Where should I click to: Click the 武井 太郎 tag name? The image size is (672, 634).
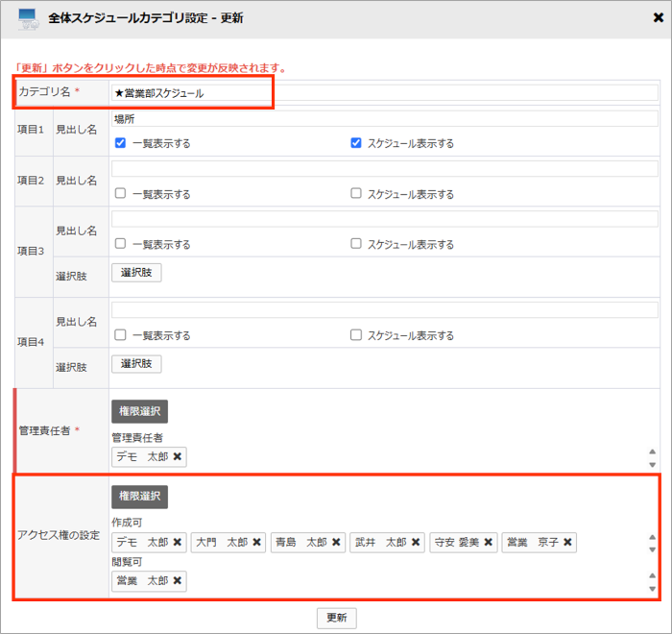point(380,543)
